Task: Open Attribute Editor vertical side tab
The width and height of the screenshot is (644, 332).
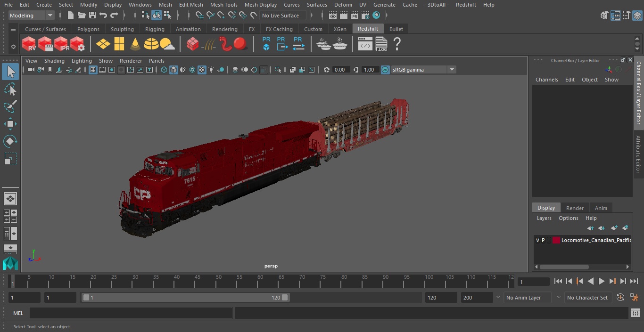Action: tap(639, 154)
